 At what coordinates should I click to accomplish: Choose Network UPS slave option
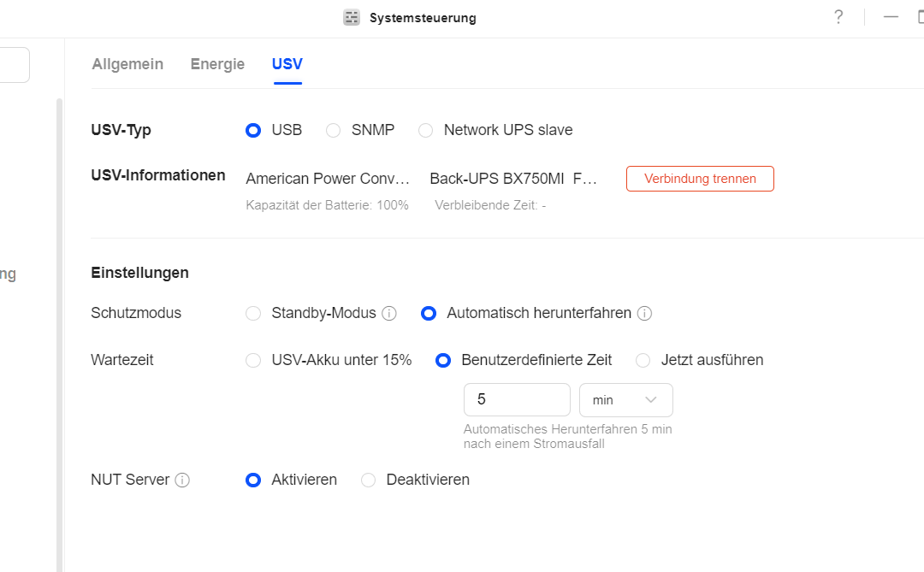[x=426, y=131]
